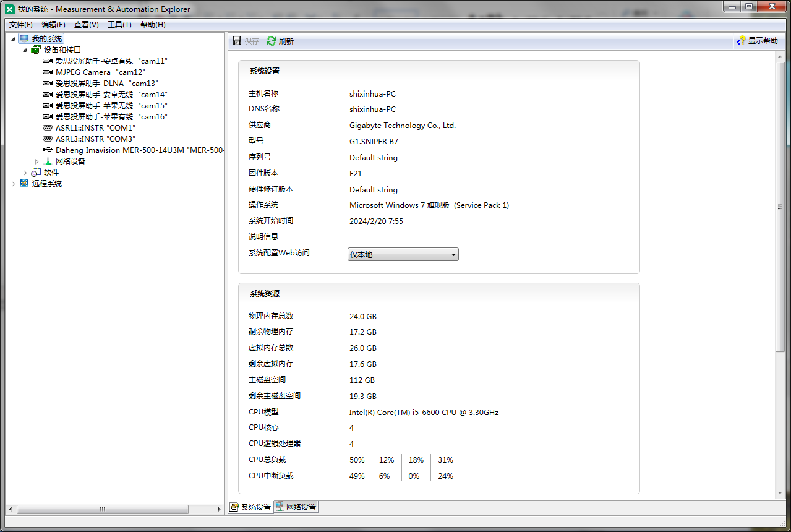The image size is (791, 532).
Task: Click the camera icon beside cam16
Action: [x=48, y=117]
